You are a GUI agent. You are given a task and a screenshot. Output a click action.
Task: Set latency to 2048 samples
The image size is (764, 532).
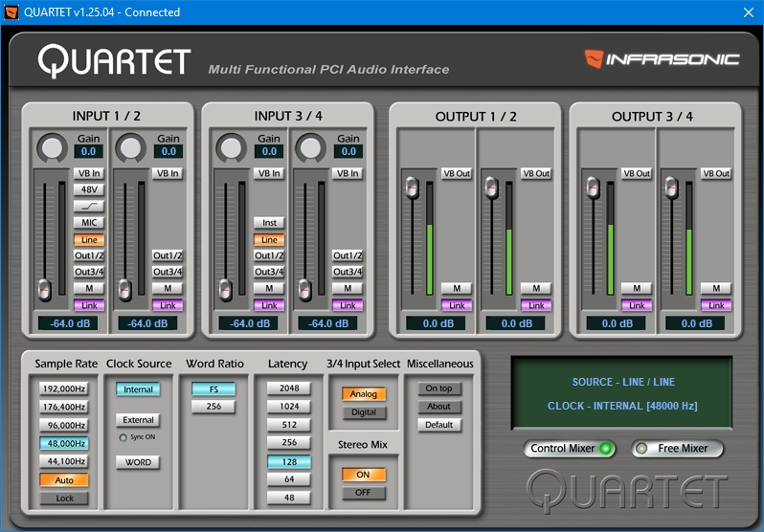[289, 388]
